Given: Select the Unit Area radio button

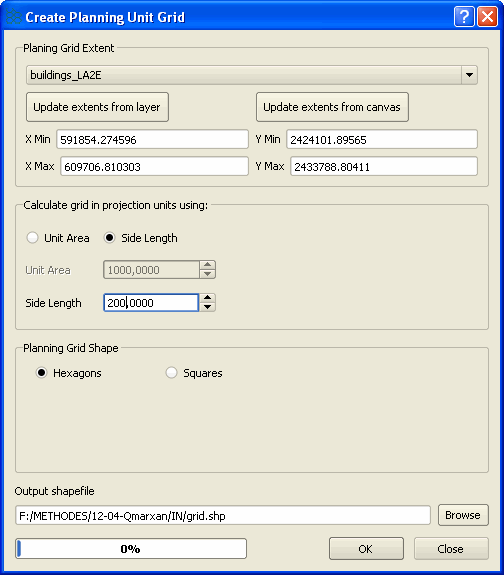Looking at the screenshot, I should pyautogui.click(x=33, y=238).
